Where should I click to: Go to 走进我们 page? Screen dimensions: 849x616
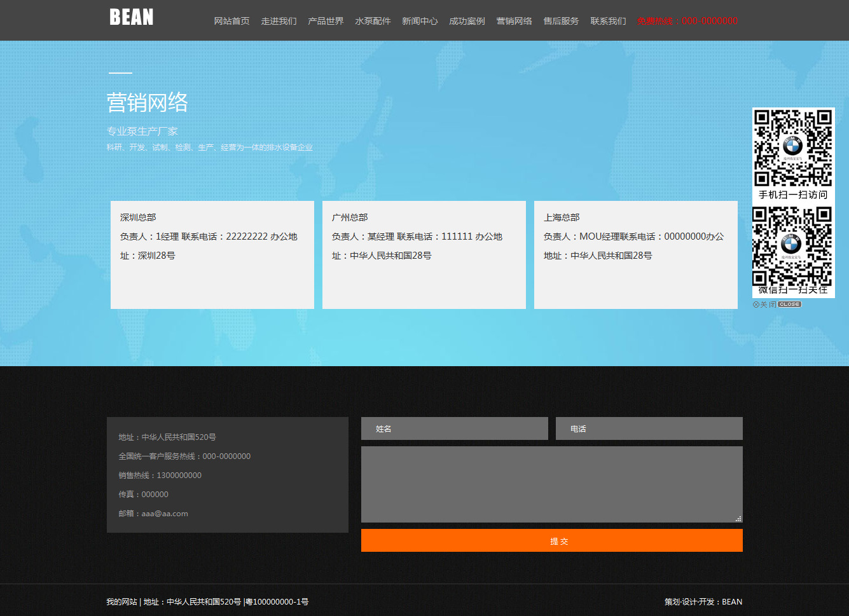click(x=279, y=21)
